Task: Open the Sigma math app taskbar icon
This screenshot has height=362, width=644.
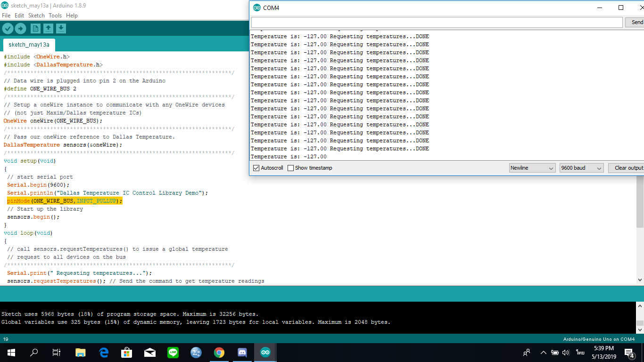Action: [196, 352]
